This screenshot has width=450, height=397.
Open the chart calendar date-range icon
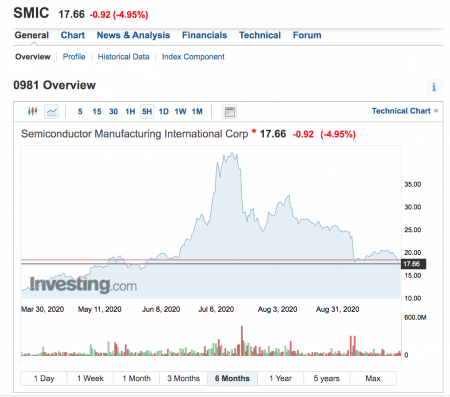pyautogui.click(x=229, y=112)
